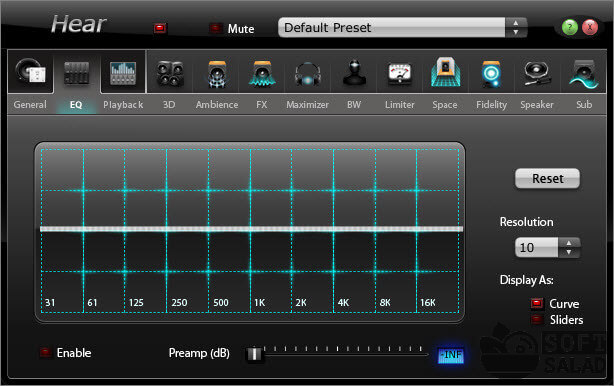Click the Preamp slider handle

[255, 354]
